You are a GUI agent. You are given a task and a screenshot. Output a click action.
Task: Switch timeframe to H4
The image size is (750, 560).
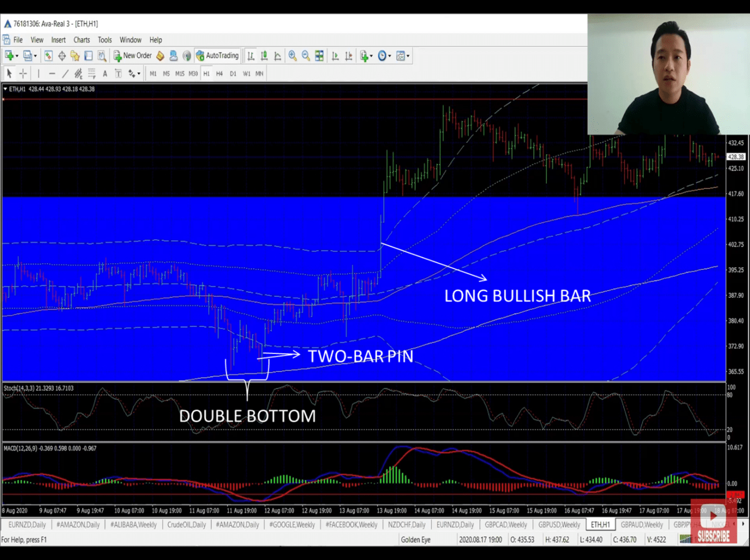(x=220, y=73)
